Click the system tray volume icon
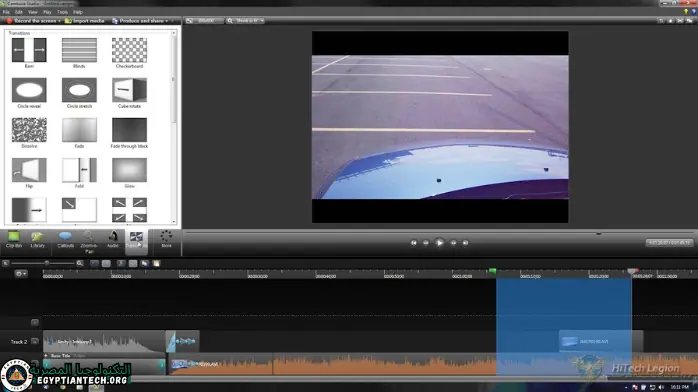698x392 pixels. pos(661,387)
